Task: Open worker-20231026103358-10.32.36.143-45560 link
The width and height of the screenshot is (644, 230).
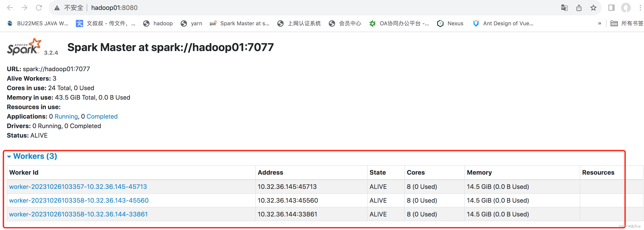Action: coord(79,200)
